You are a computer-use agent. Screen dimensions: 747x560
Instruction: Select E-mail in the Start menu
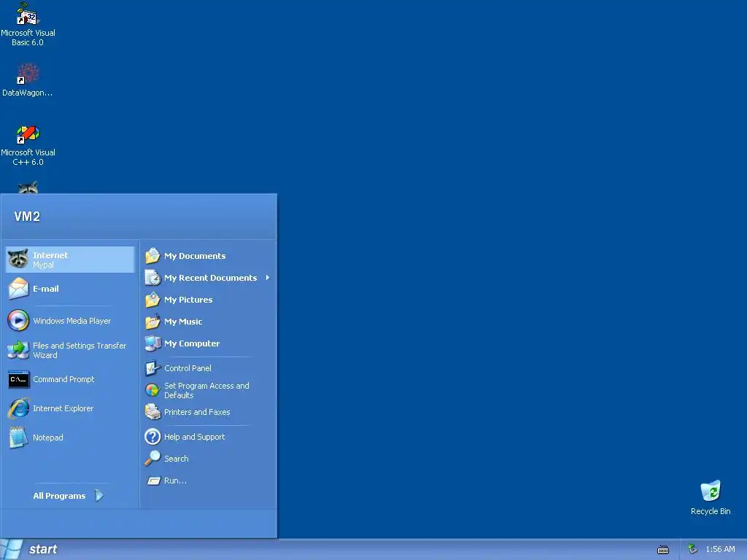click(x=46, y=289)
